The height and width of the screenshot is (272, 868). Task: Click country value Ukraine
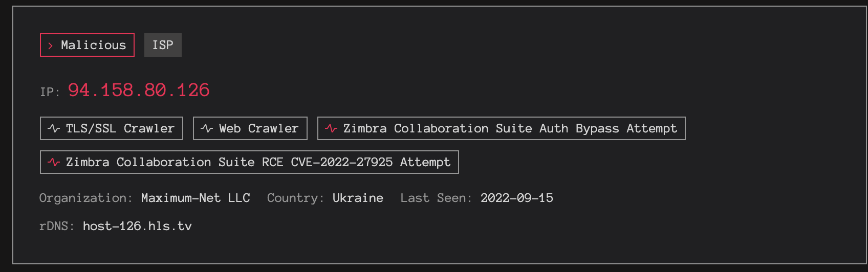coord(358,198)
